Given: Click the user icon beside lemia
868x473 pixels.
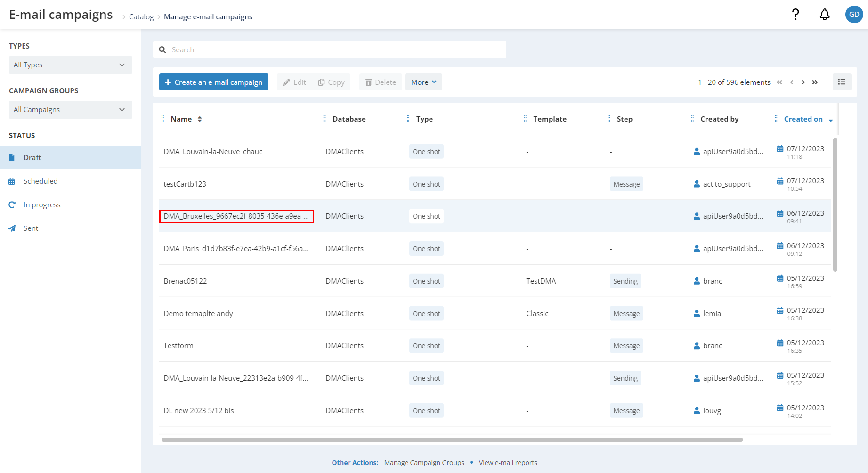Looking at the screenshot, I should pos(697,314).
